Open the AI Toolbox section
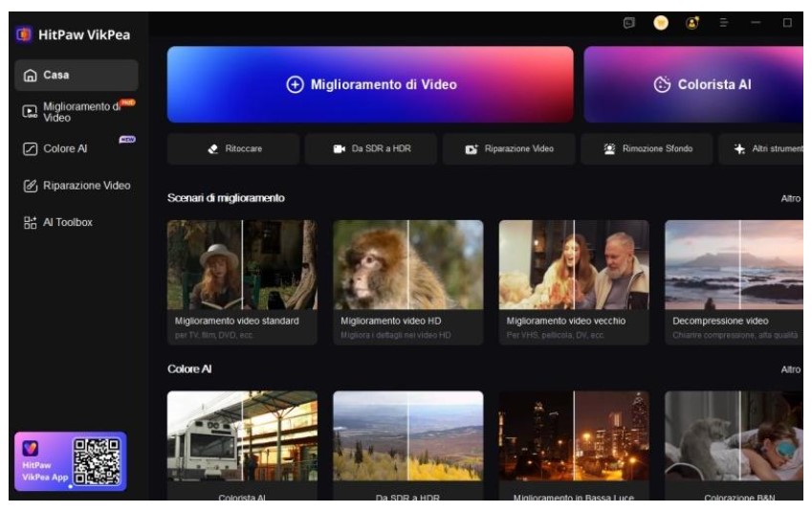 tap(77, 222)
